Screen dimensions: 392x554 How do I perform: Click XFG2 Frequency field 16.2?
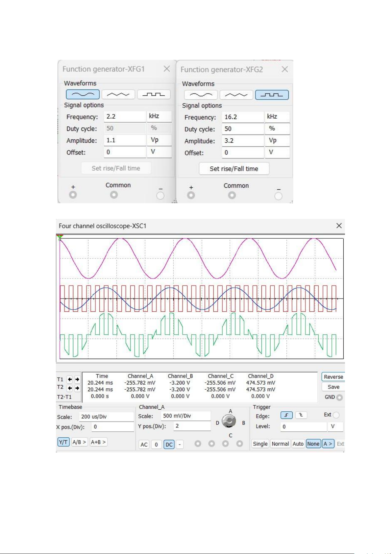[x=243, y=117]
